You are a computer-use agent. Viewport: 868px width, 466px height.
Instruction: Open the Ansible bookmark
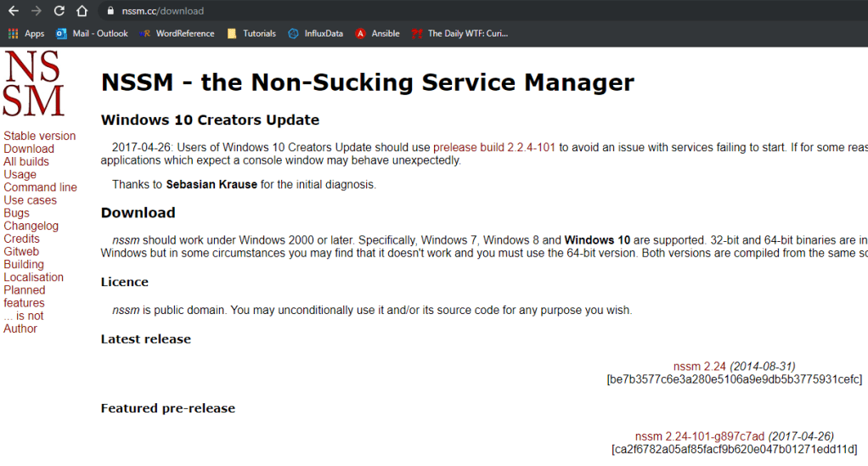(378, 34)
